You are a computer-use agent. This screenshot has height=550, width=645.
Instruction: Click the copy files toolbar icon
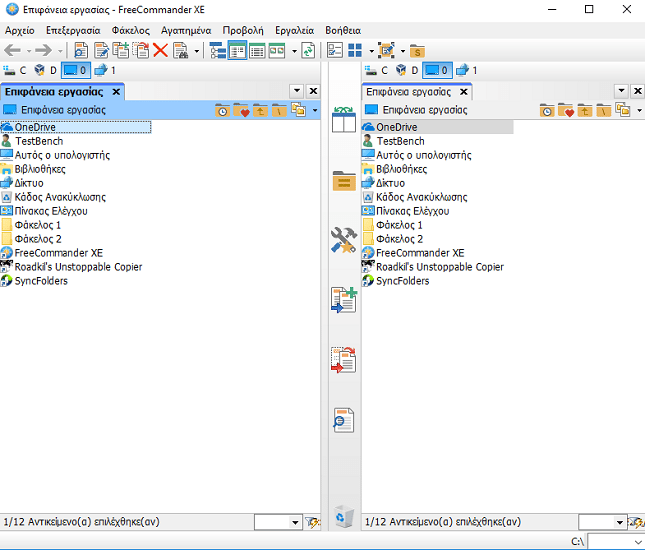click(x=121, y=51)
